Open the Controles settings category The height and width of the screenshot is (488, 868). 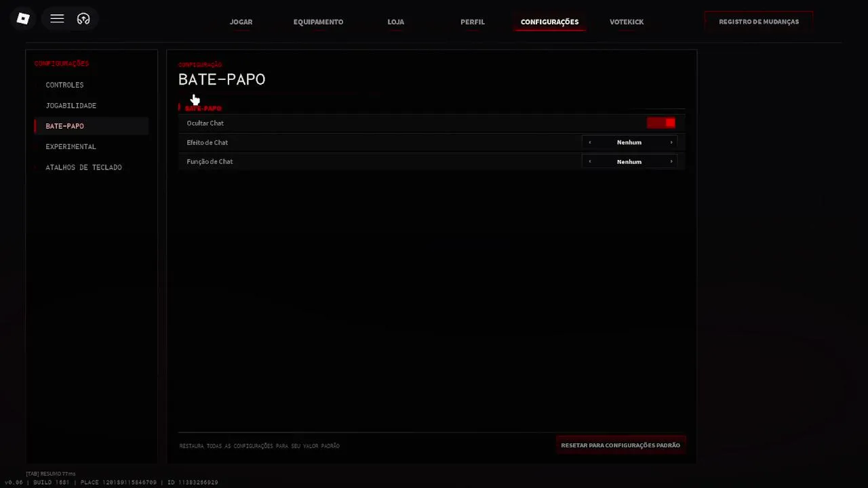tap(92, 85)
